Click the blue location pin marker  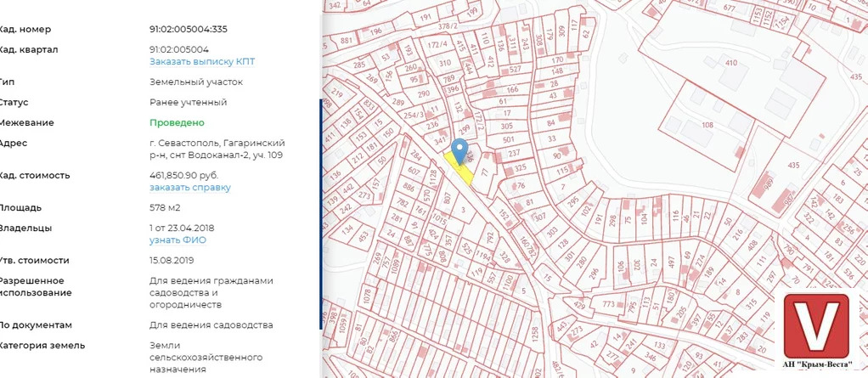coord(459,150)
